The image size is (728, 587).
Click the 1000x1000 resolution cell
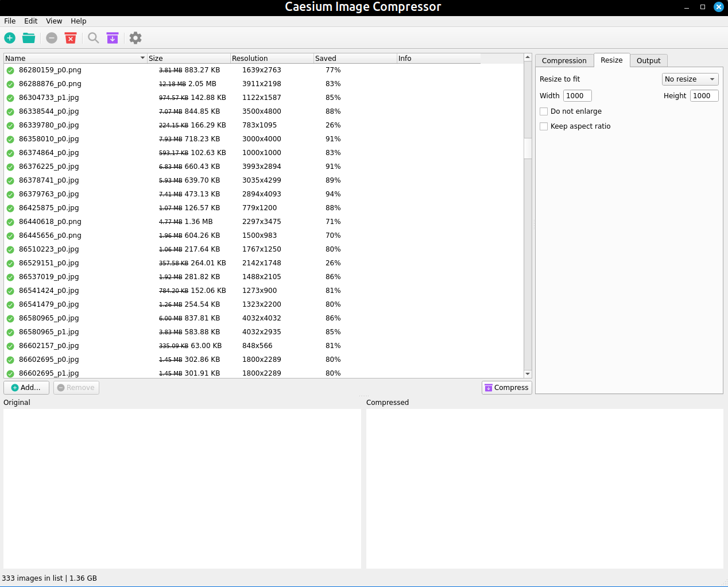pyautogui.click(x=262, y=153)
